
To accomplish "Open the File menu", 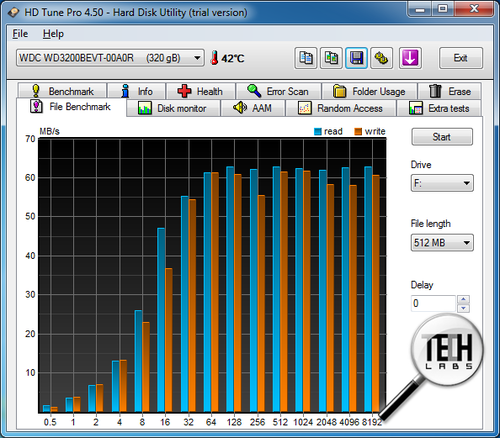I will coord(20,34).
